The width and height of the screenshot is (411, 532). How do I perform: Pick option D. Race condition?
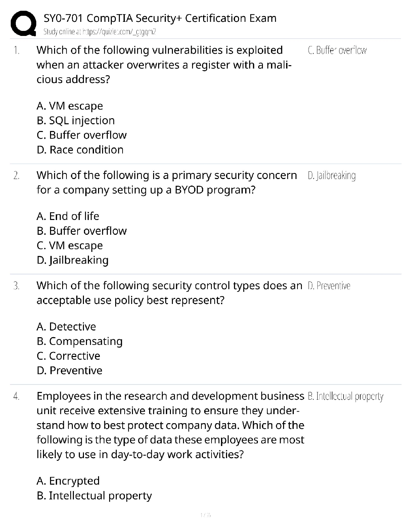tap(80, 149)
